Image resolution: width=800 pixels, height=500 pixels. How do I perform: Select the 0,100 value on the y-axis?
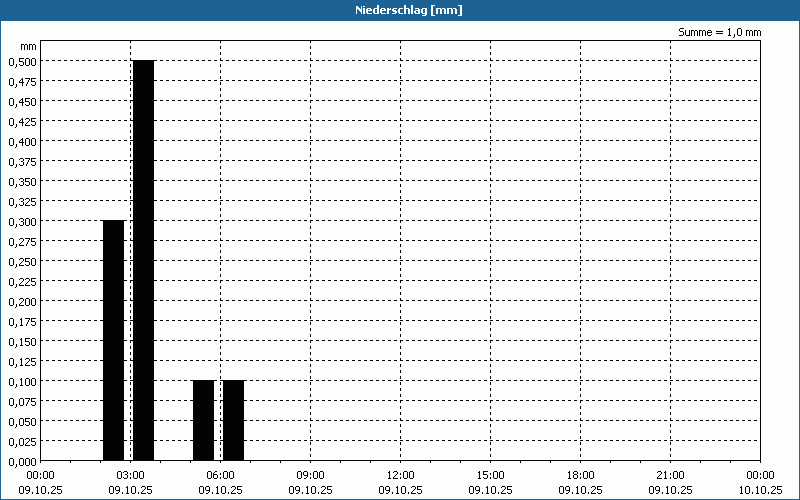[x=21, y=381]
